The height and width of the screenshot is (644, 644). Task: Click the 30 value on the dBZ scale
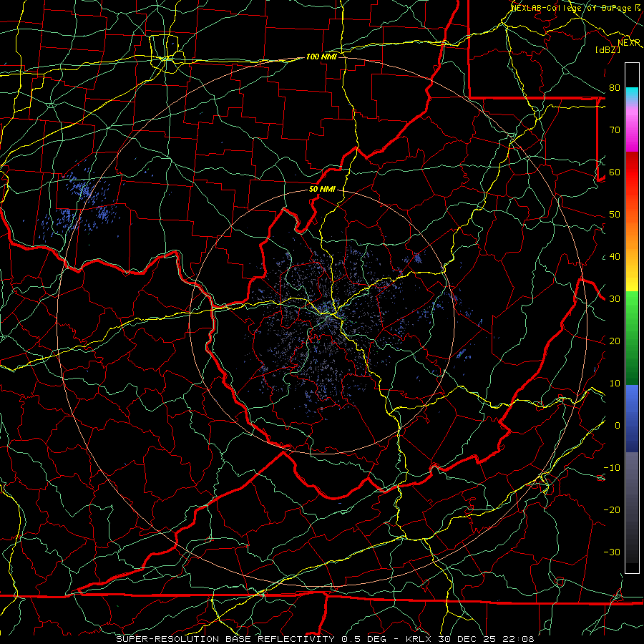coord(615,298)
